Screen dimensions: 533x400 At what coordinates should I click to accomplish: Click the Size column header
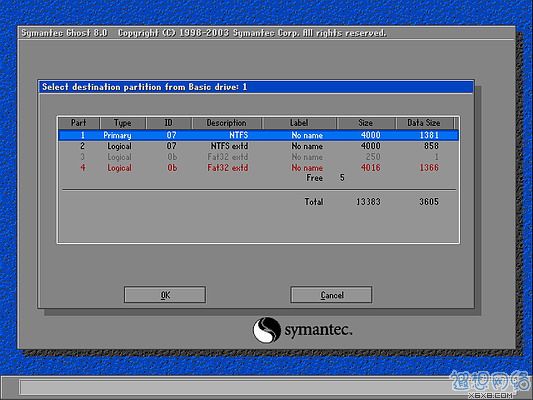click(x=365, y=123)
